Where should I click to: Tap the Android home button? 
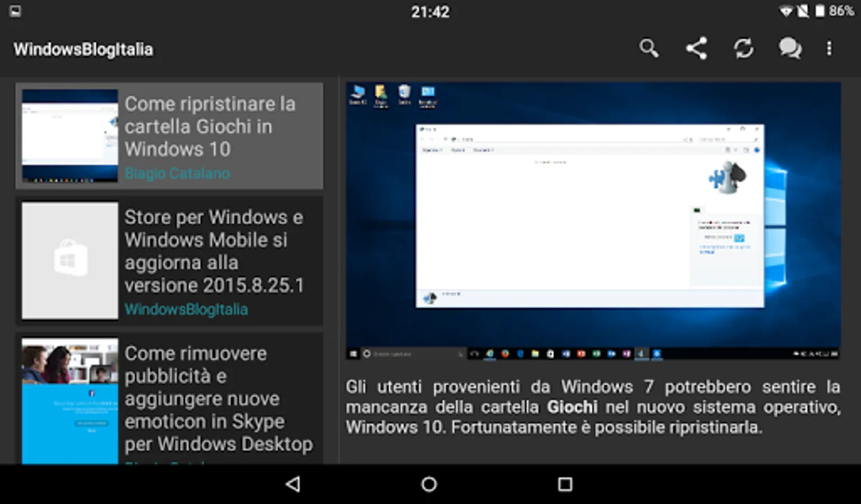coord(429,484)
